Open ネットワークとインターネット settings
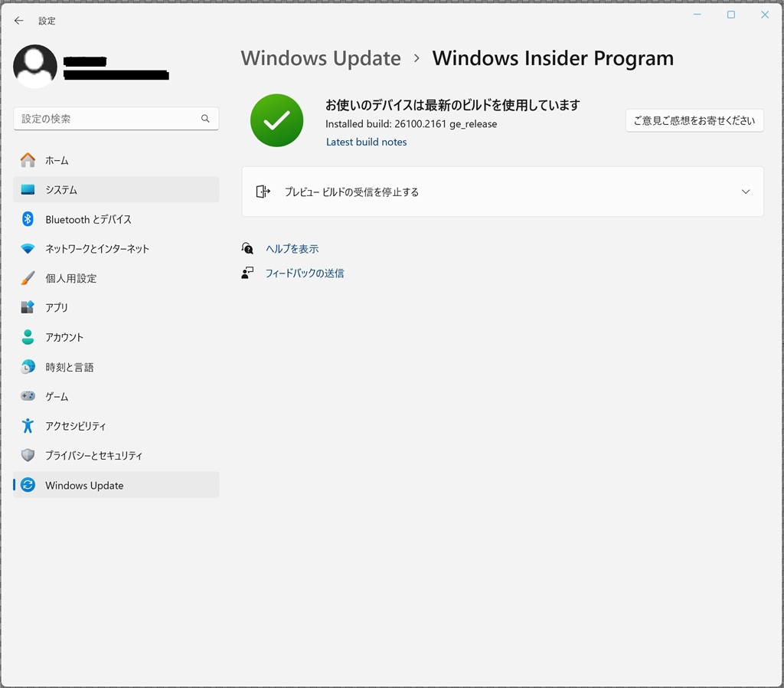 [x=116, y=249]
